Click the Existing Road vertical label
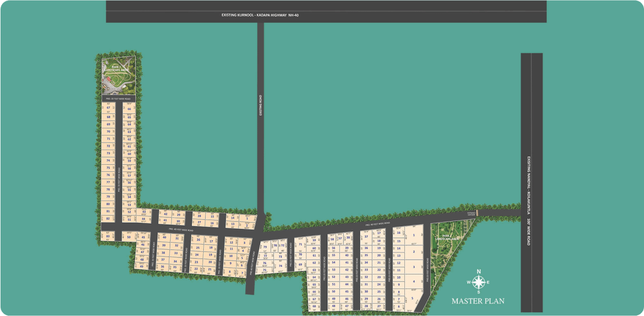Image resolution: width=644 pixels, height=316 pixels. 261,105
